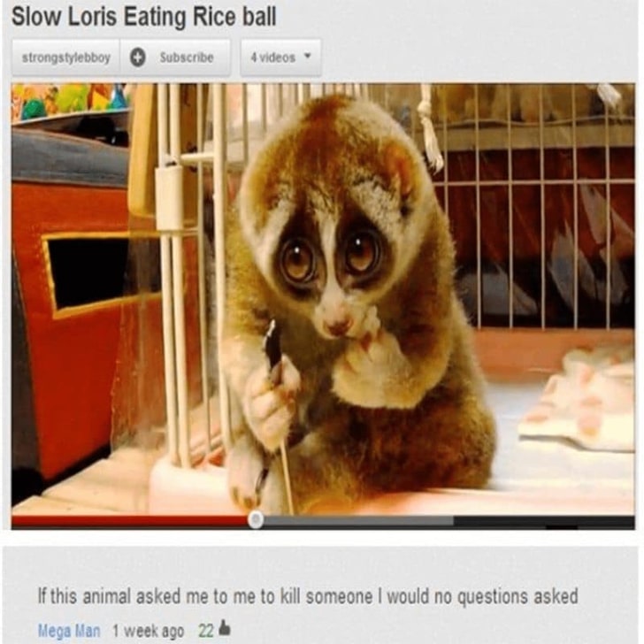Click the round scrubber handle on the progress bar
The image size is (644, 644).
(256, 520)
